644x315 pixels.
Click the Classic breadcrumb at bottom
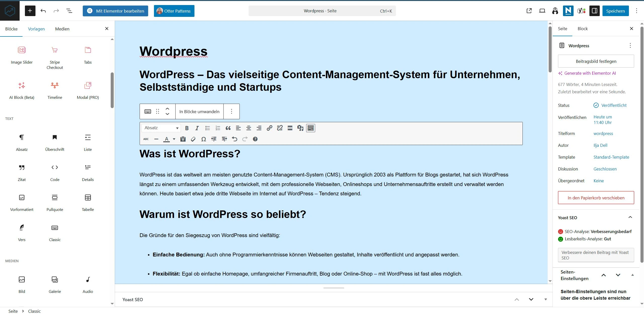[34, 311]
